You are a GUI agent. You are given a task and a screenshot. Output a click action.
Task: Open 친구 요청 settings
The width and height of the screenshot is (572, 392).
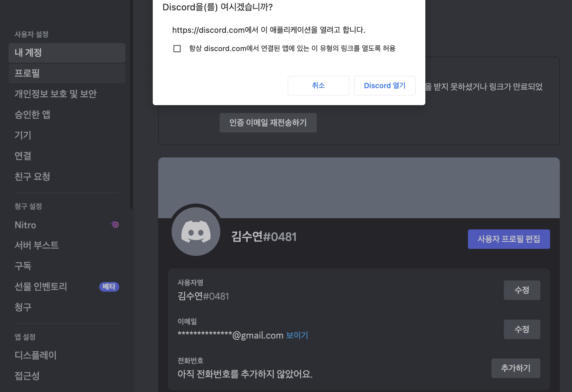[67, 177]
